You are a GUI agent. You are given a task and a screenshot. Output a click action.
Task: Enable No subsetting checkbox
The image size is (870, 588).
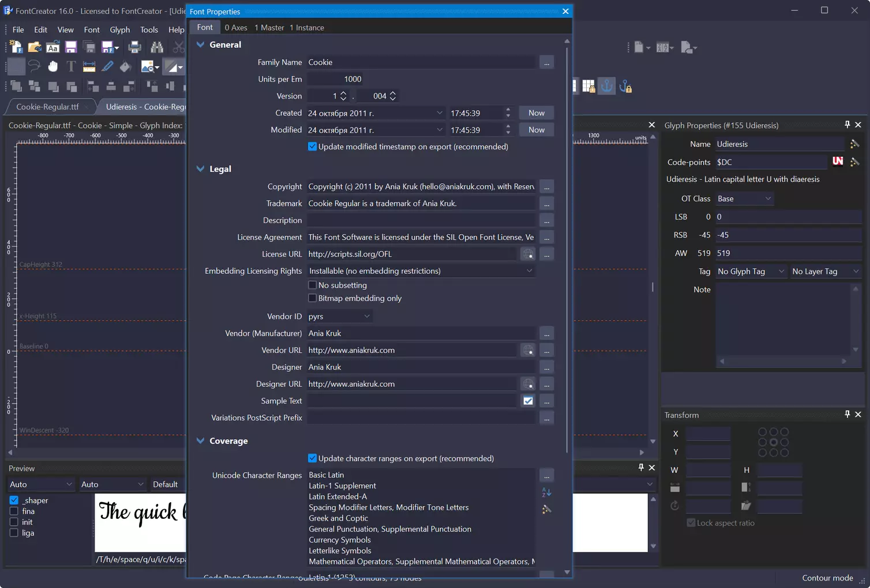pyautogui.click(x=312, y=285)
